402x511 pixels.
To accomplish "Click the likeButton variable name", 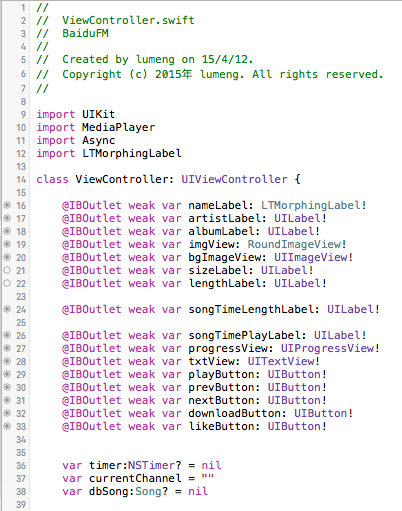I will pos(221,426).
